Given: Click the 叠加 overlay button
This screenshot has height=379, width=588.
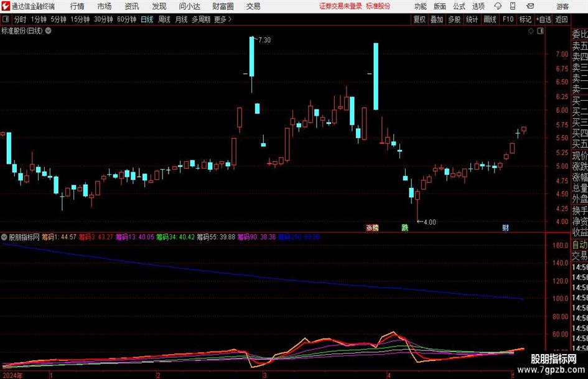Looking at the screenshot, I should (437, 19).
